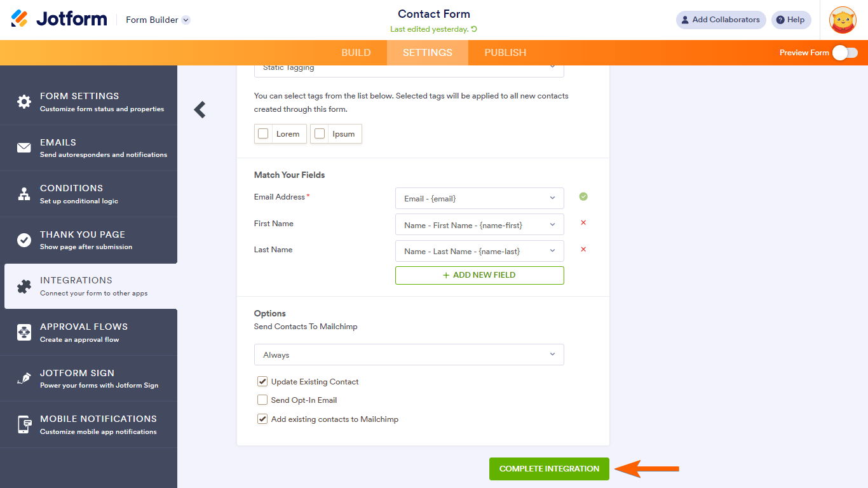The width and height of the screenshot is (868, 488).
Task: Open the Always options dropdown
Action: (x=409, y=354)
